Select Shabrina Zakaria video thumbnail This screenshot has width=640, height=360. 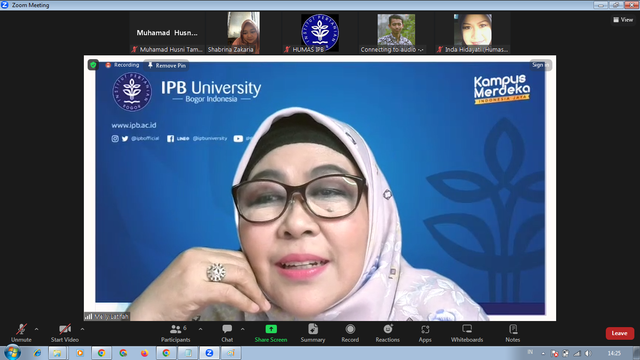coord(244,33)
